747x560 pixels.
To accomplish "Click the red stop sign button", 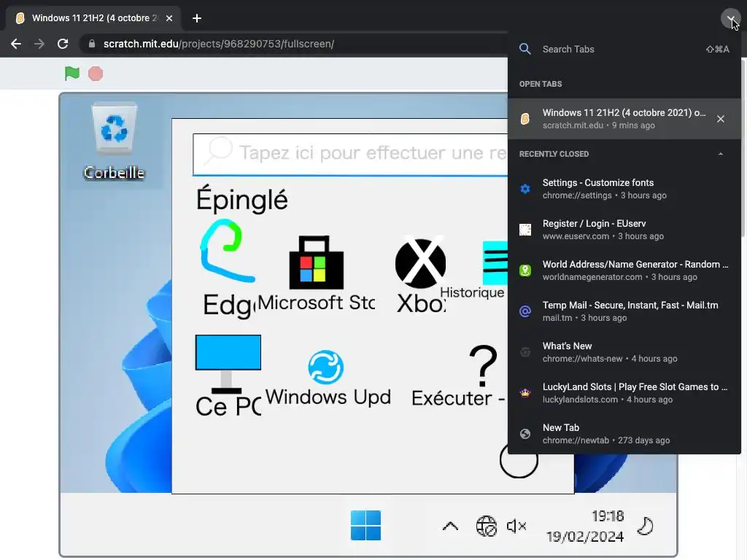I will pyautogui.click(x=96, y=74).
